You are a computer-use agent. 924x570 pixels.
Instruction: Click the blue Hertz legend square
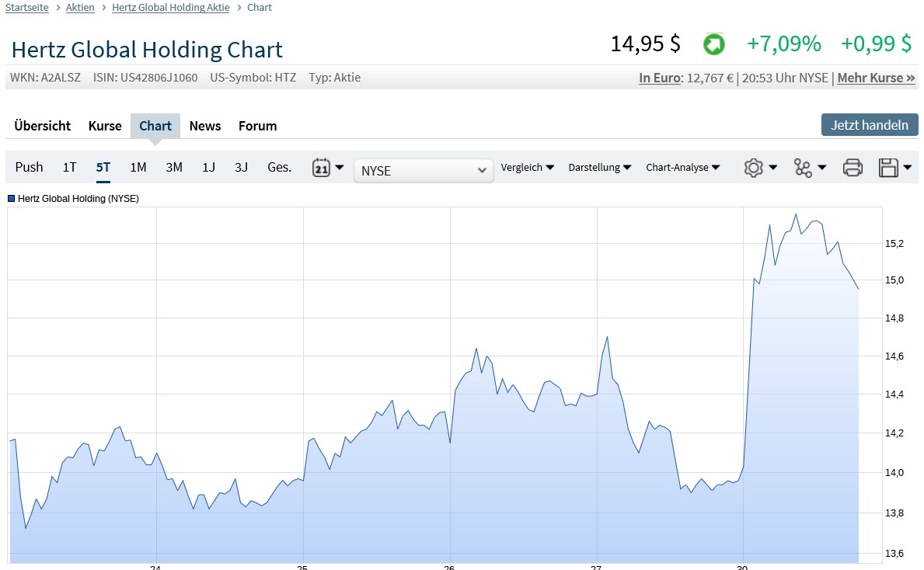[x=12, y=199]
